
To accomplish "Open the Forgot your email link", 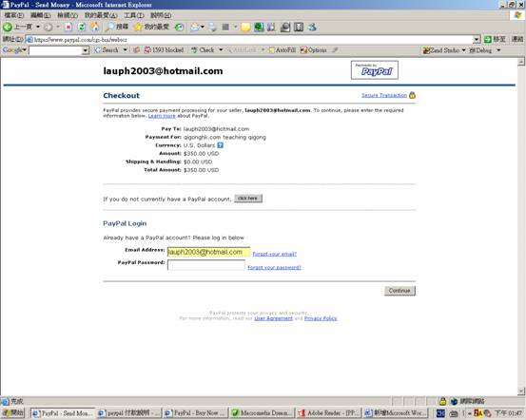I will [x=274, y=254].
